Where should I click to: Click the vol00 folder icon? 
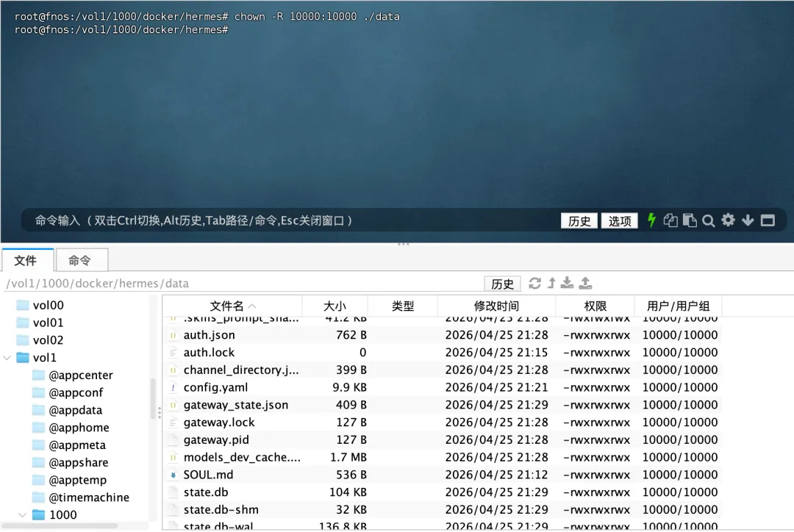[23, 305]
